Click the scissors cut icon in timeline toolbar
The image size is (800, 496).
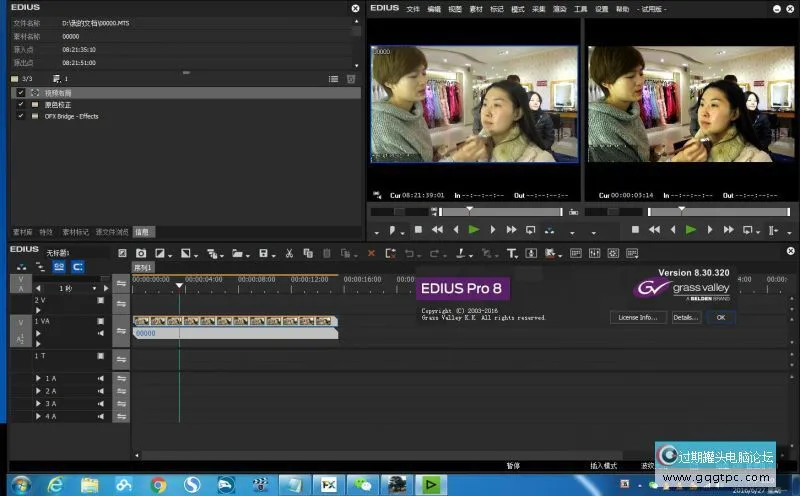tap(288, 254)
